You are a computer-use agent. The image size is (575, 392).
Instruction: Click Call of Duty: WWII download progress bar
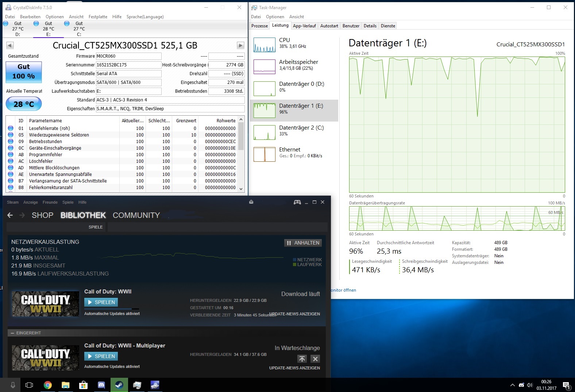[112, 309]
